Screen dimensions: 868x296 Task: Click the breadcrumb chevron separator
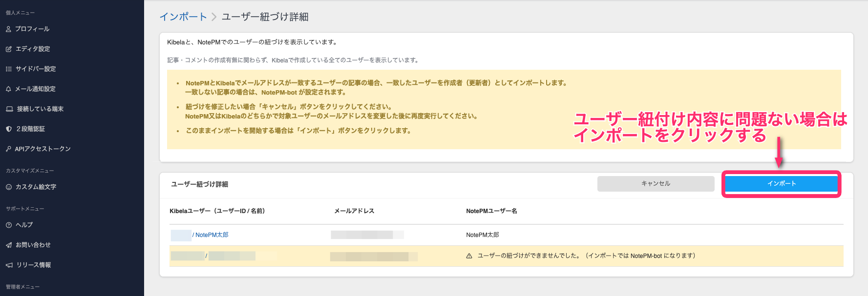214,17
